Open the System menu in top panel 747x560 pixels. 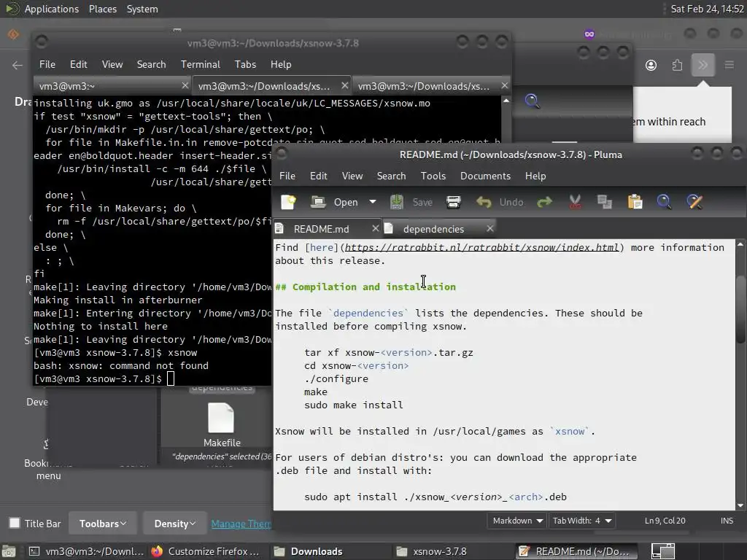[x=142, y=9]
